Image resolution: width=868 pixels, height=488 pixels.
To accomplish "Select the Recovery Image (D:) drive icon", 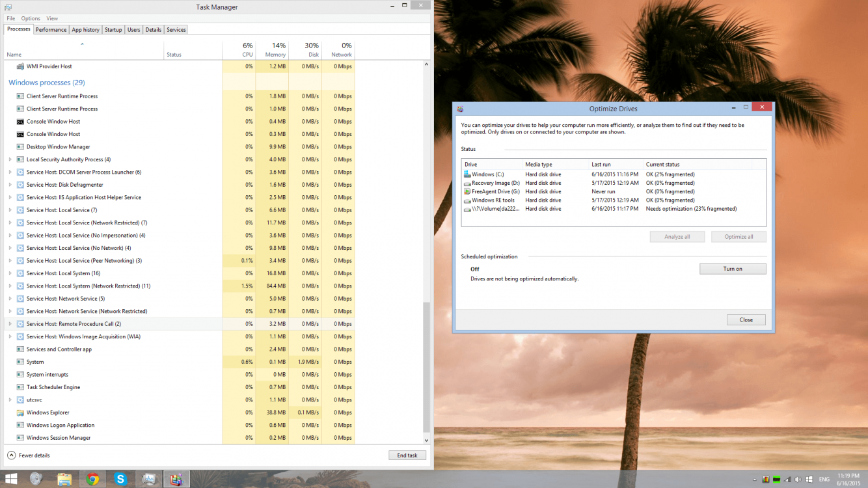I will 467,183.
